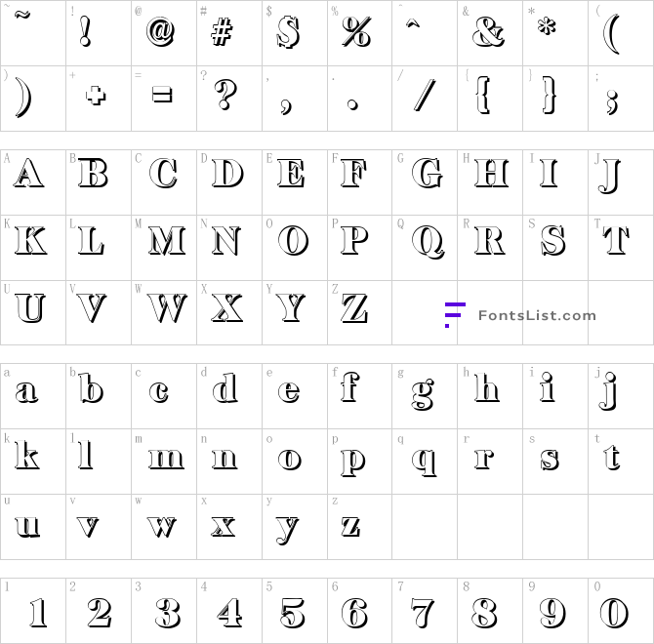
Task: Select the uppercase Q glyph cell
Action: tap(425, 248)
